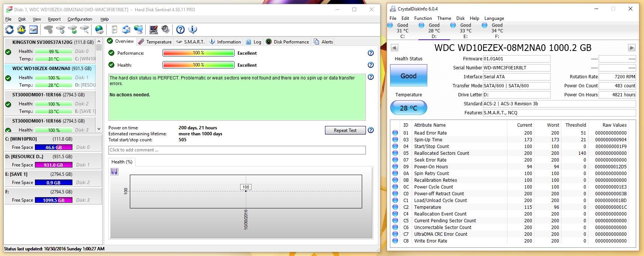Click the comment input field
This screenshot has height=256, width=644.
tap(237, 150)
